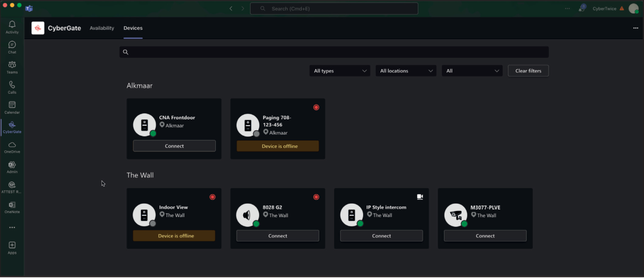Open the tab's more options ellipsis
The width and height of the screenshot is (644, 278).
635,28
